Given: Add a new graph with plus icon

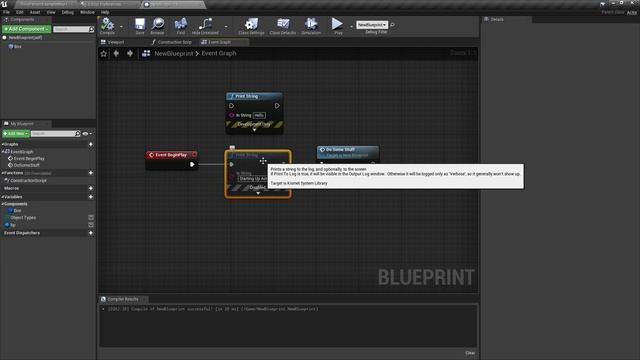Looking at the screenshot, I should click(x=91, y=144).
